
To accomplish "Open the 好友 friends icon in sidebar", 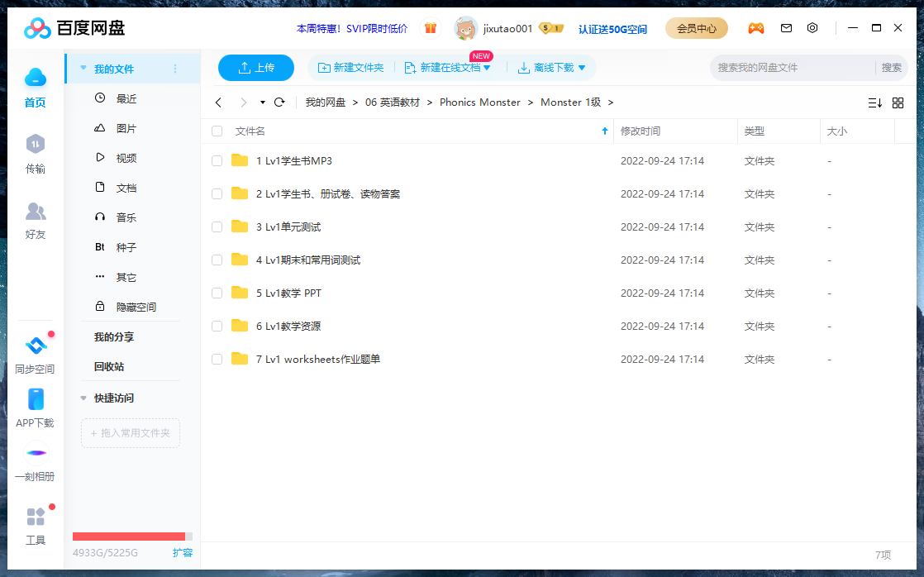I will click(35, 212).
